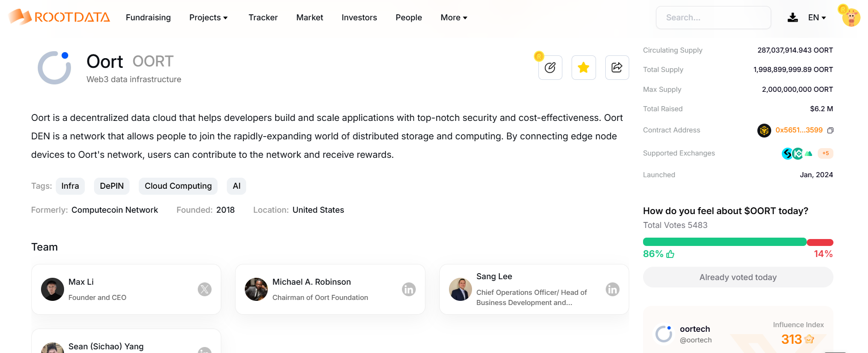The width and height of the screenshot is (868, 353).
Task: Click the green positive vote bar
Action: [725, 242]
